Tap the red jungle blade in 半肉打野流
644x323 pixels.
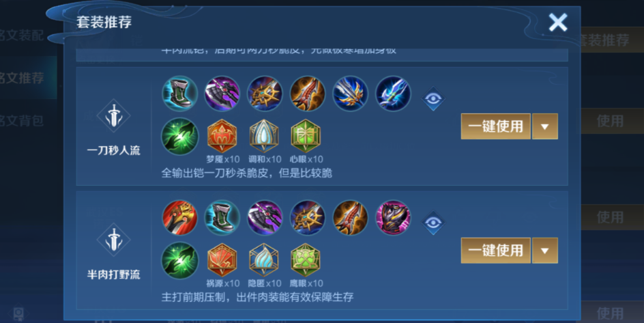(179, 218)
